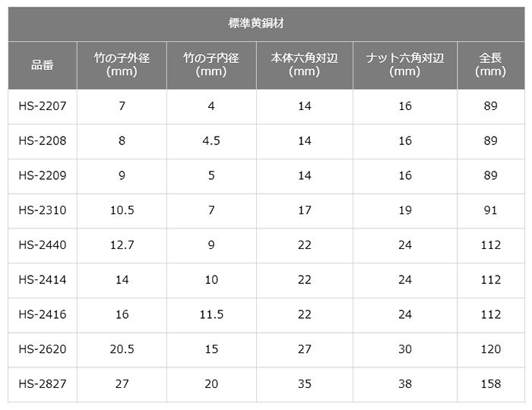Click the HS-2209 row label
Screen dimensions: 532x410
click(x=43, y=175)
